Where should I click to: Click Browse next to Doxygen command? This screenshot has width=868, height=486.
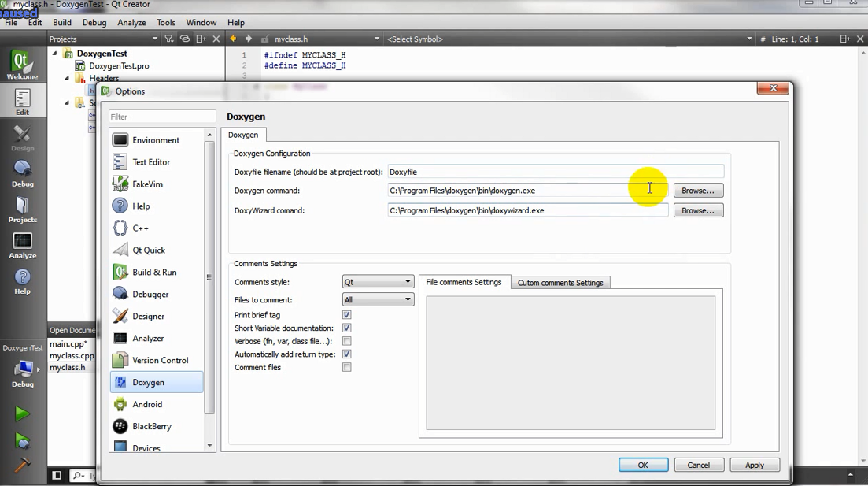697,191
